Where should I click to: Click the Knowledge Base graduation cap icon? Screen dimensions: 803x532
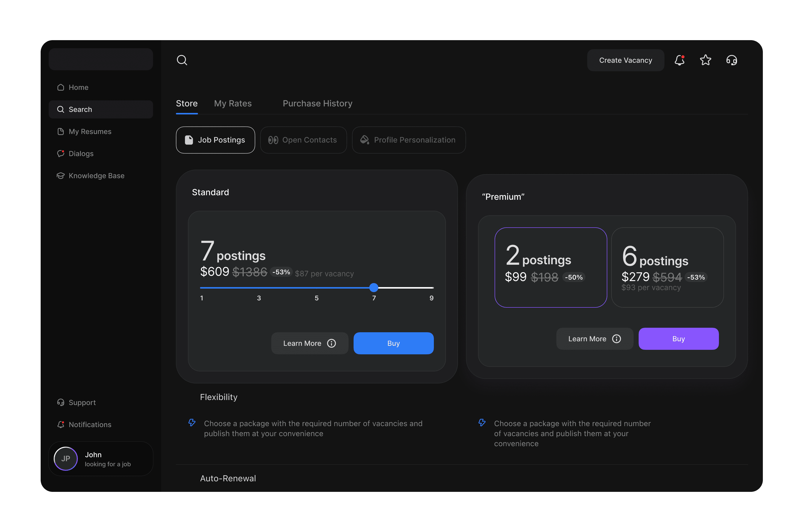61,176
